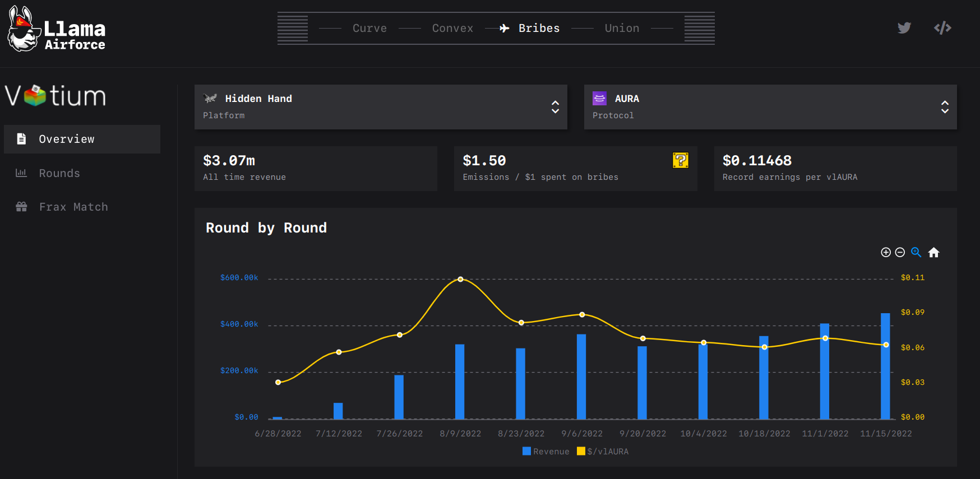Viewport: 980px width, 479px height.
Task: Switch to the Union tab
Action: pyautogui.click(x=622, y=28)
